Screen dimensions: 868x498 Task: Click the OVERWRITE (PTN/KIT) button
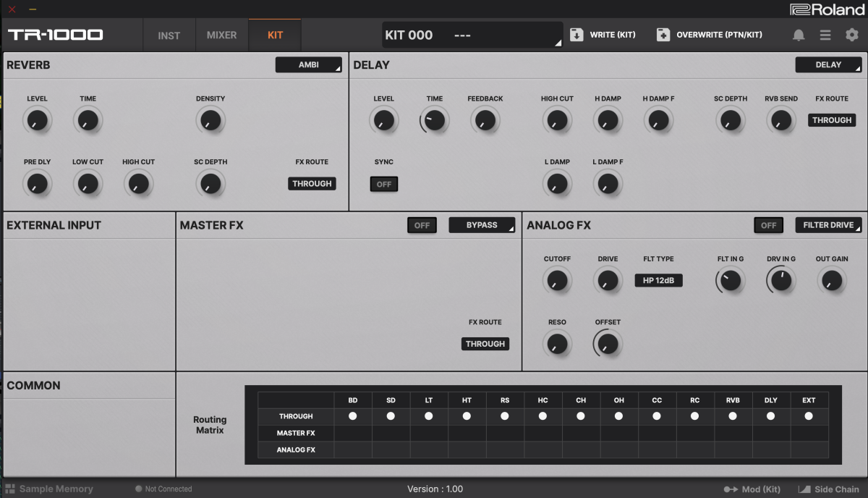pyautogui.click(x=710, y=35)
